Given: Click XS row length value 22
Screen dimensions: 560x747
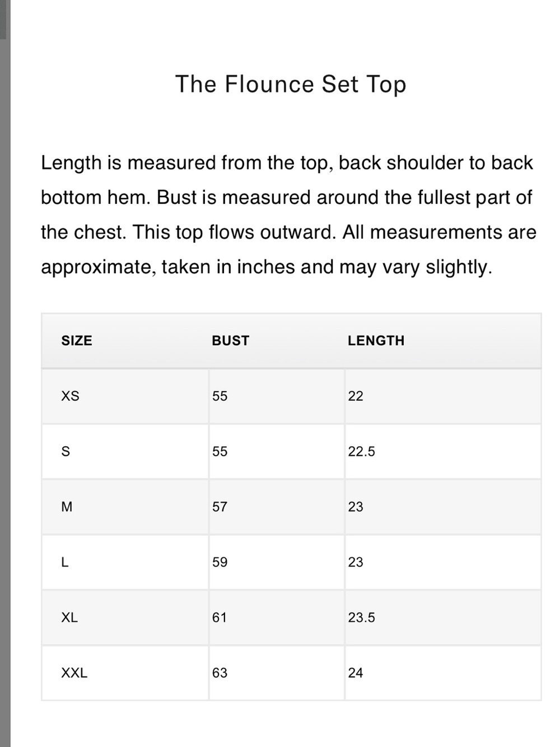Looking at the screenshot, I should pyautogui.click(x=356, y=396).
